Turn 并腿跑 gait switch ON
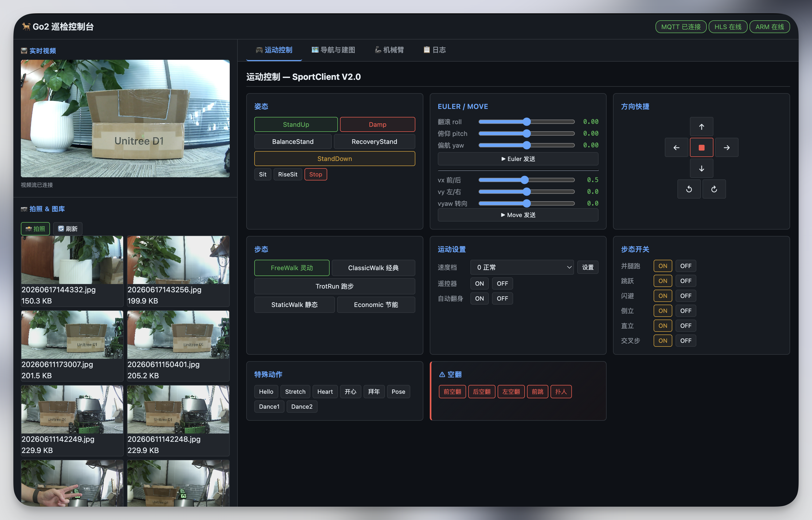The height and width of the screenshot is (520, 812). [662, 266]
